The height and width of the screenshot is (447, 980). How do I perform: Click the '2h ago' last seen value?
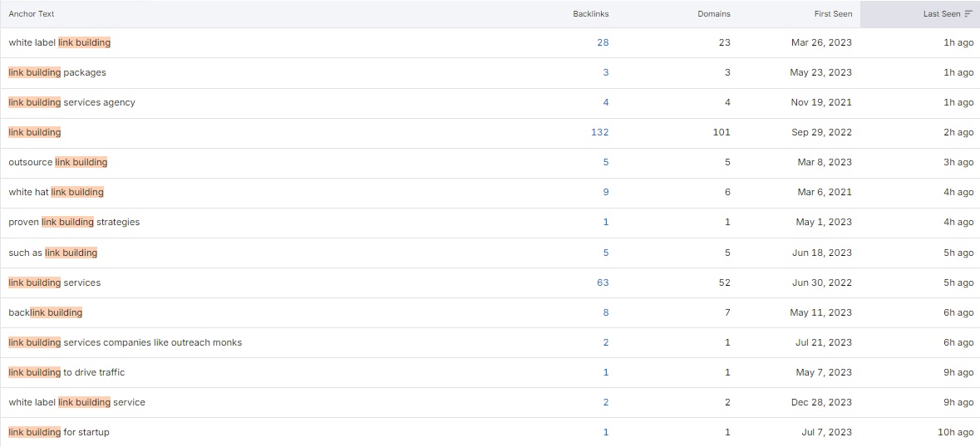point(958,132)
